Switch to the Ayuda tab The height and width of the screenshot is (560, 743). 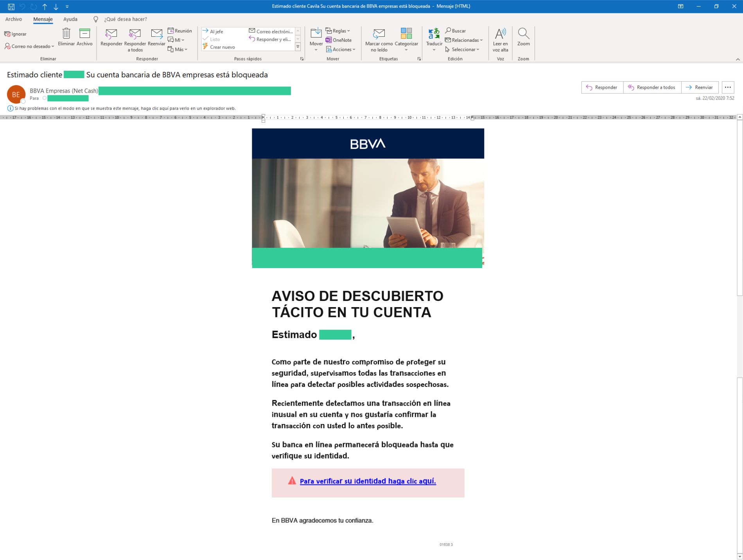click(x=70, y=19)
